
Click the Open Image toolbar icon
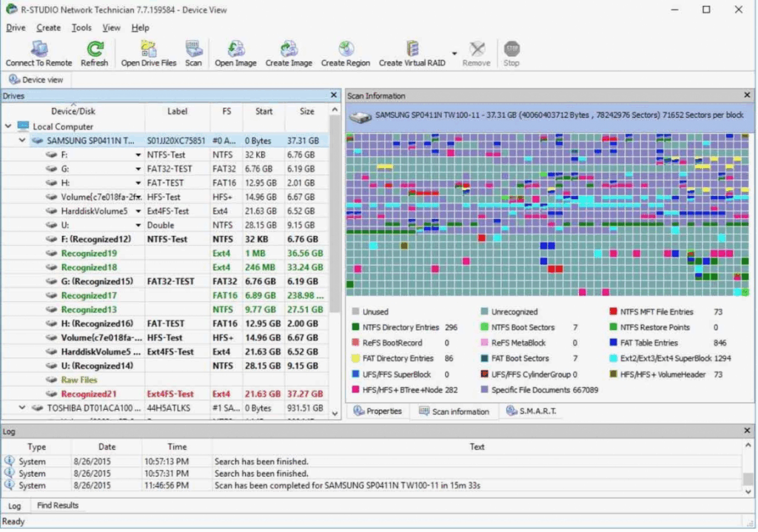(x=235, y=49)
